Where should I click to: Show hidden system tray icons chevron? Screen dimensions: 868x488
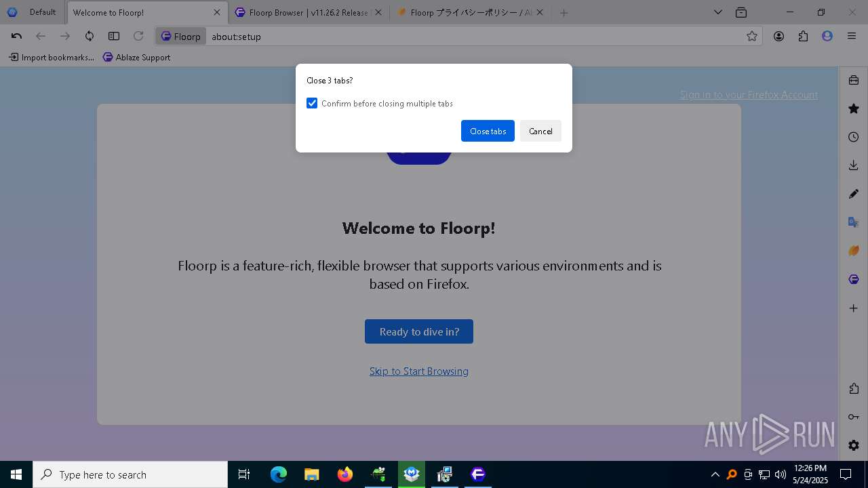715,474
